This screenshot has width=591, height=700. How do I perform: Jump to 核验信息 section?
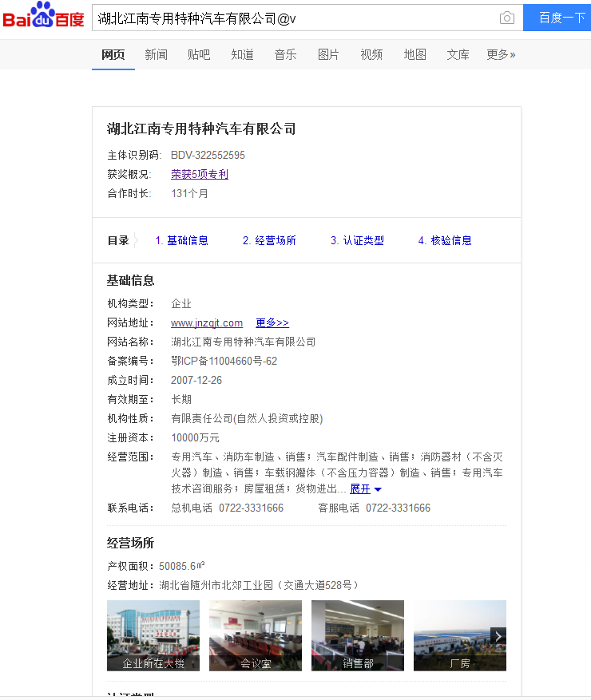coord(445,240)
